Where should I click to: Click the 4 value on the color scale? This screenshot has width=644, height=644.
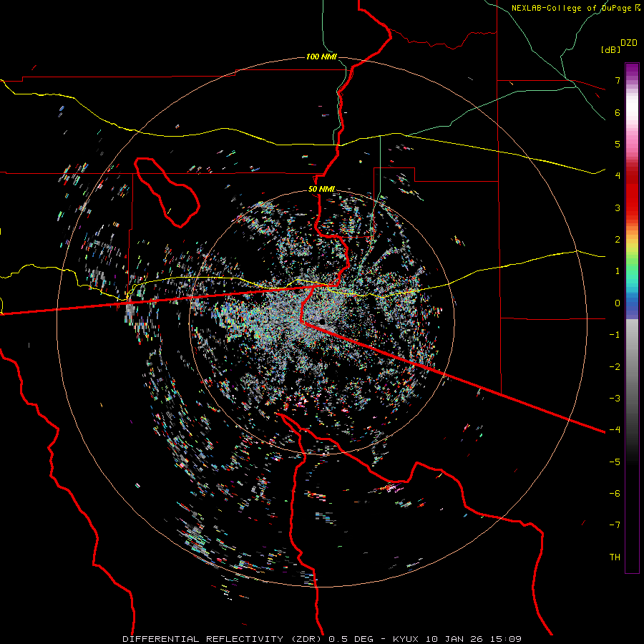click(x=618, y=175)
